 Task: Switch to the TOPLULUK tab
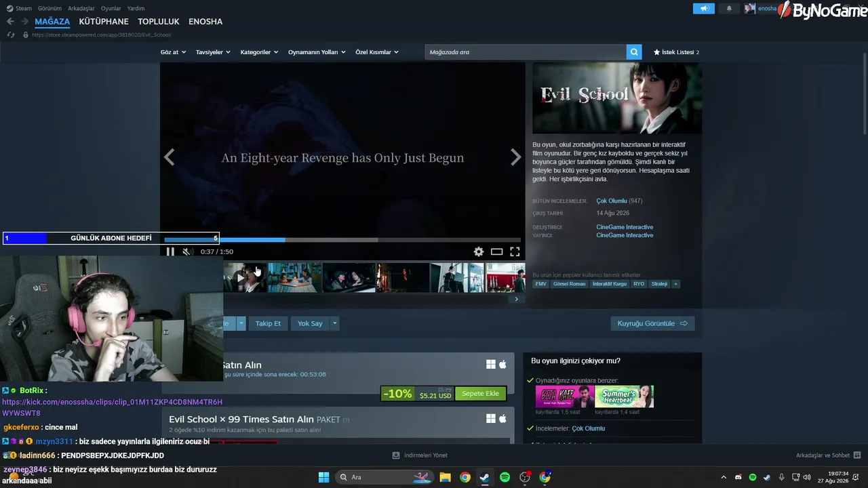(159, 22)
